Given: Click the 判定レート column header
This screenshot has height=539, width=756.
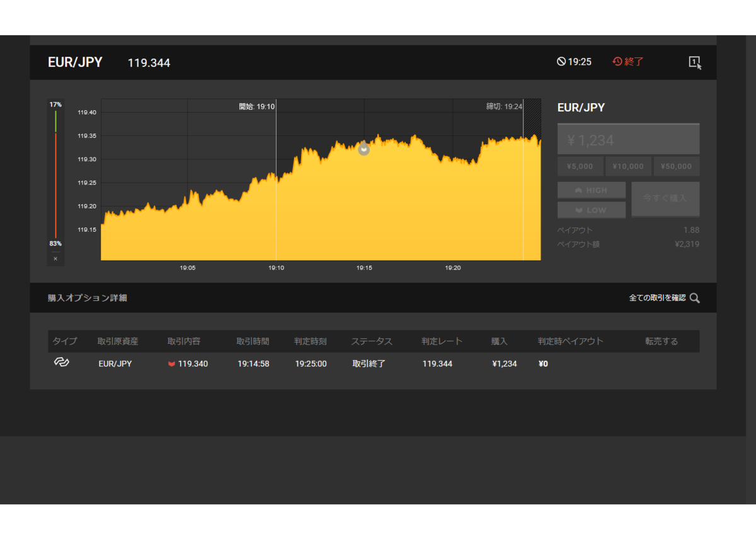Looking at the screenshot, I should coord(442,341).
